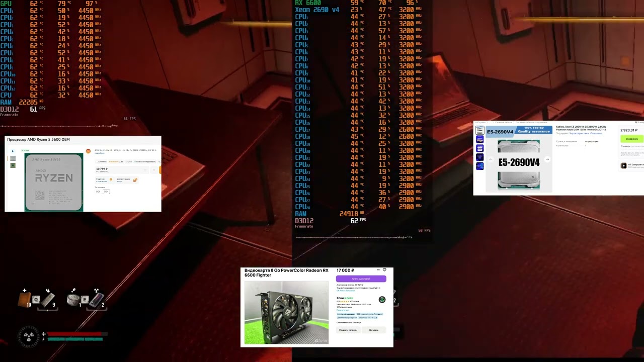644x362 pixels.
Task: Click the RX 6600 label in right overlay
Action: click(x=308, y=3)
